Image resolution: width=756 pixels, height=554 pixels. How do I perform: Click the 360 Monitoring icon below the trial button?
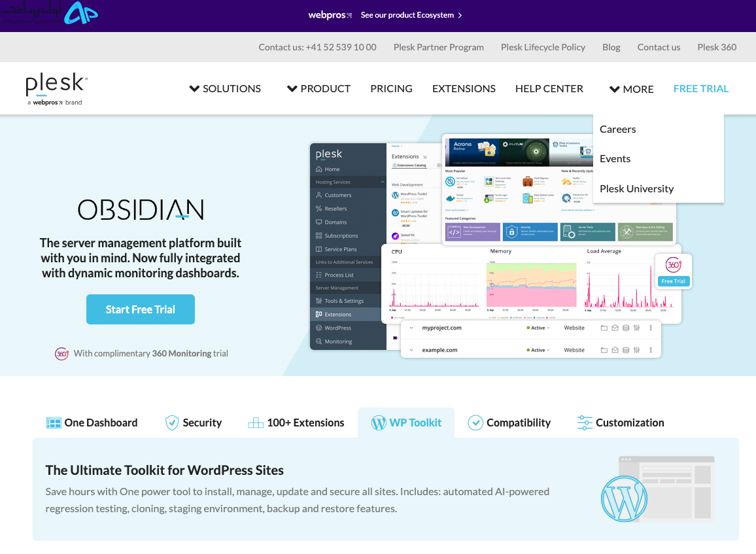pyautogui.click(x=61, y=353)
